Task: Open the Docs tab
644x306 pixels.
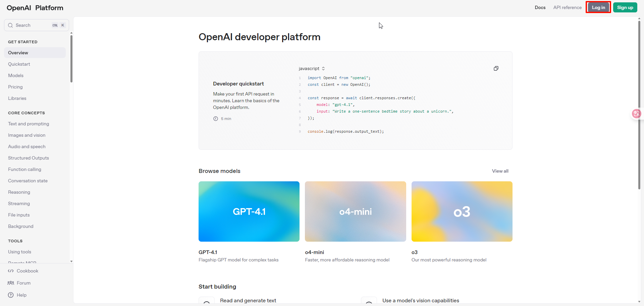Action: (540, 7)
